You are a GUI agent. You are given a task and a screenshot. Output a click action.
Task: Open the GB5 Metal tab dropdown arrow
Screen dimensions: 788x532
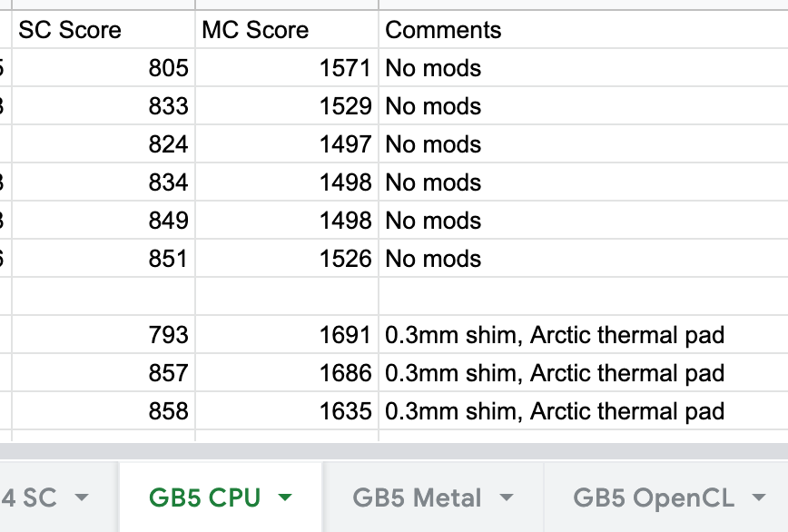point(507,498)
